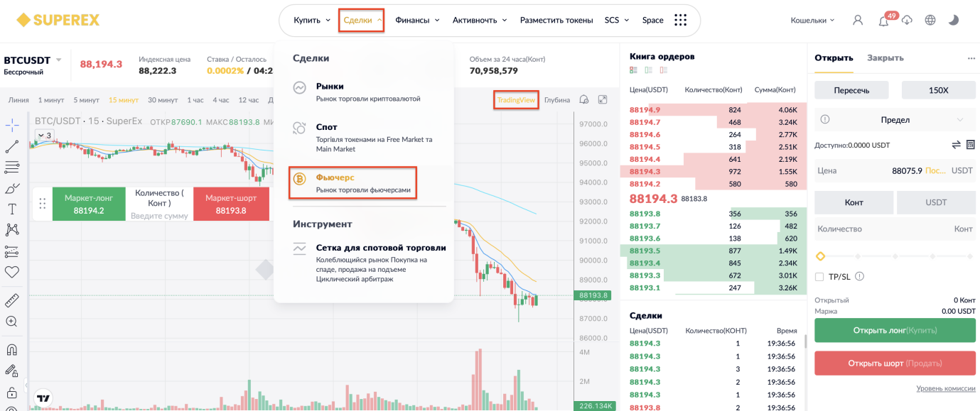Toggle dark mode moon icon
The height and width of the screenshot is (411, 980).
coord(954,20)
